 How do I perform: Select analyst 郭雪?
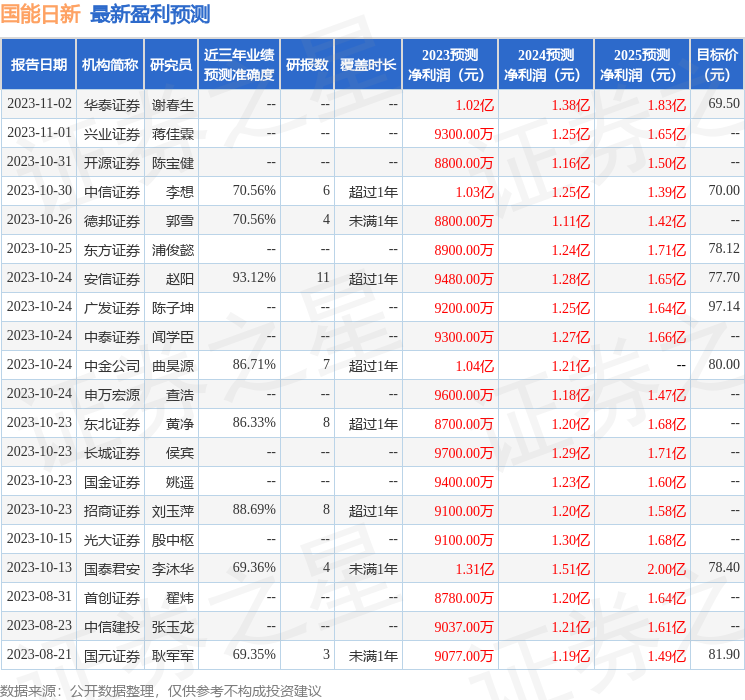pos(180,221)
